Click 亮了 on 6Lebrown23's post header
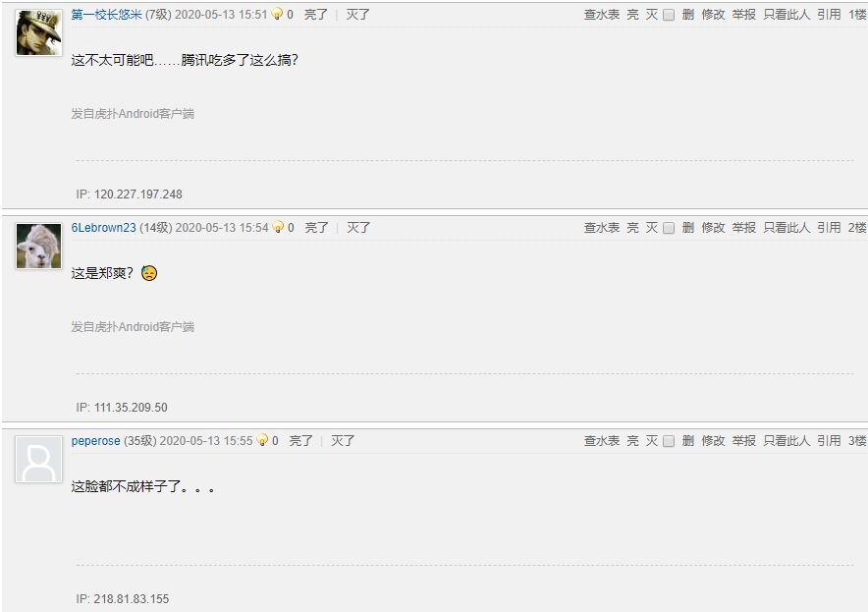868x612 pixels. (x=316, y=228)
